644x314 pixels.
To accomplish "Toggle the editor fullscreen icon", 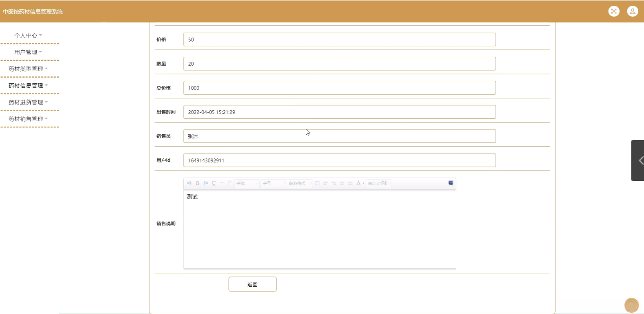I will 451,183.
